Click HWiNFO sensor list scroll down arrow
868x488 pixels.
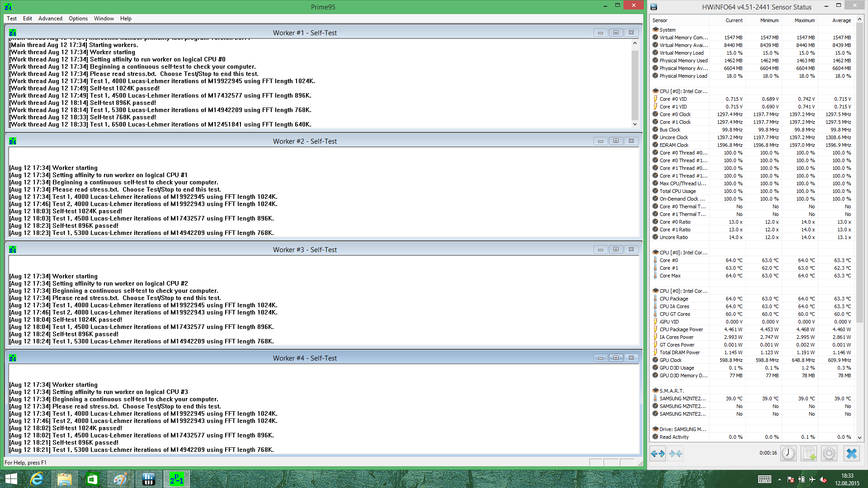tap(859, 437)
